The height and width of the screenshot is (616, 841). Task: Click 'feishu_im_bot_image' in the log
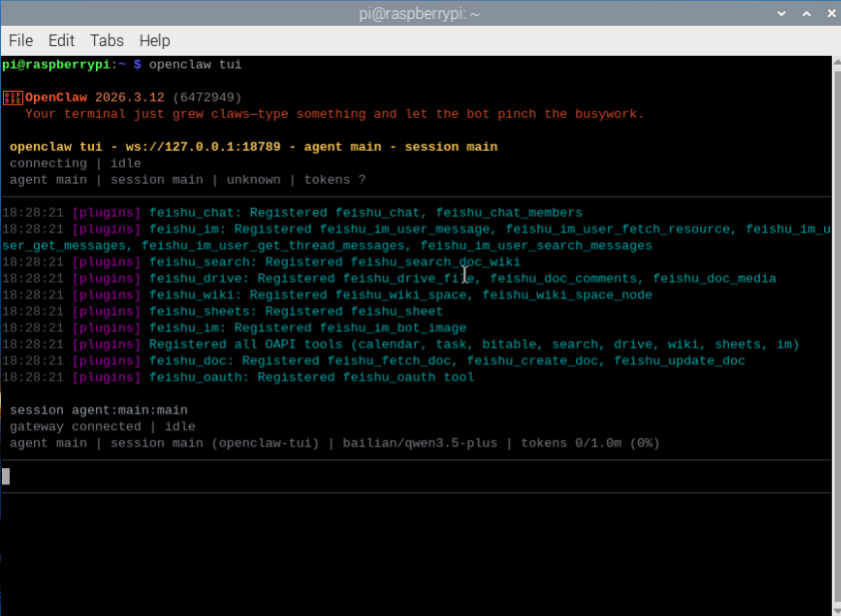(x=394, y=328)
